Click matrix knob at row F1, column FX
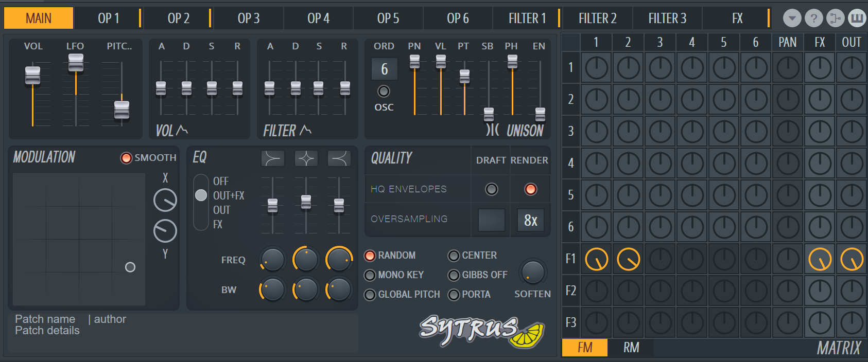The width and height of the screenshot is (868, 362). click(820, 259)
